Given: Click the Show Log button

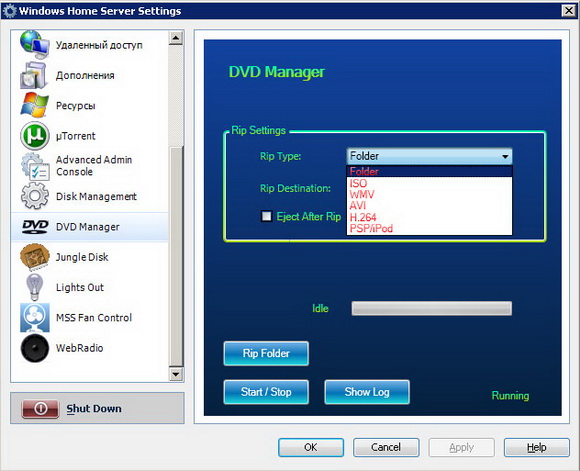Looking at the screenshot, I should click(x=367, y=392).
